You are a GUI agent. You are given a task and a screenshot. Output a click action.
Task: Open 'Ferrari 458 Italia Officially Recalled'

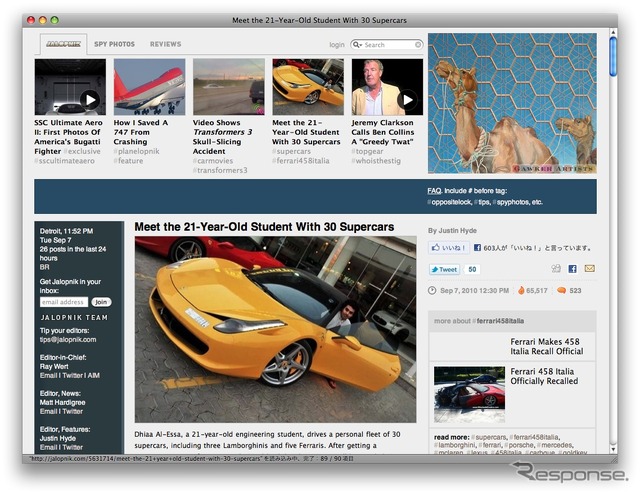point(544,376)
